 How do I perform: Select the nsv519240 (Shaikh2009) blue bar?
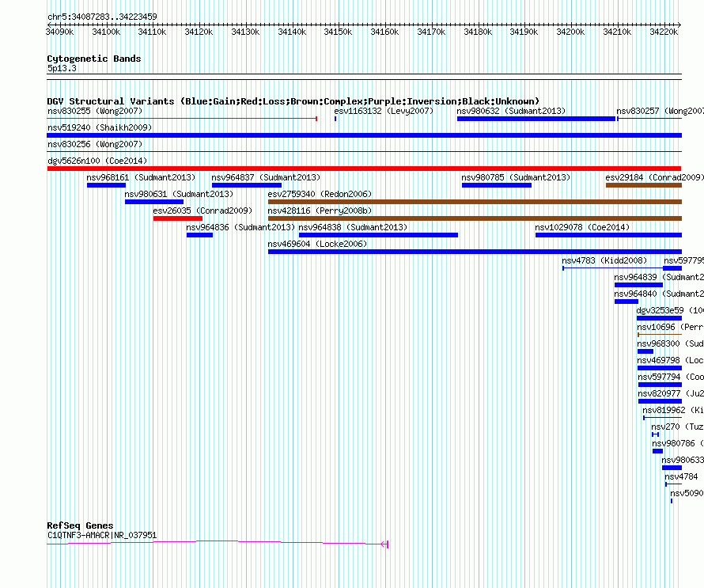[364, 135]
